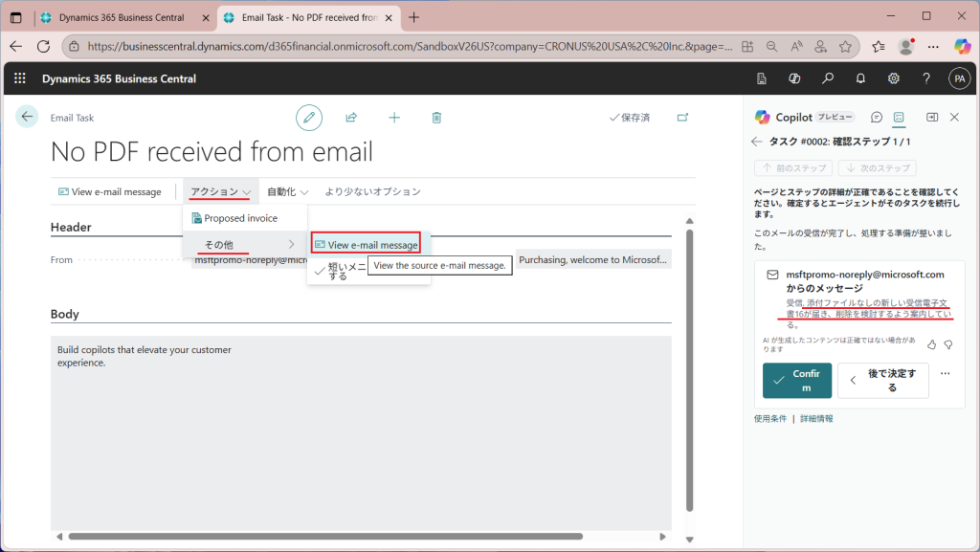Viewport: 980px width, 552px height.
Task: Go back with the browser back arrow
Action: 16,46
